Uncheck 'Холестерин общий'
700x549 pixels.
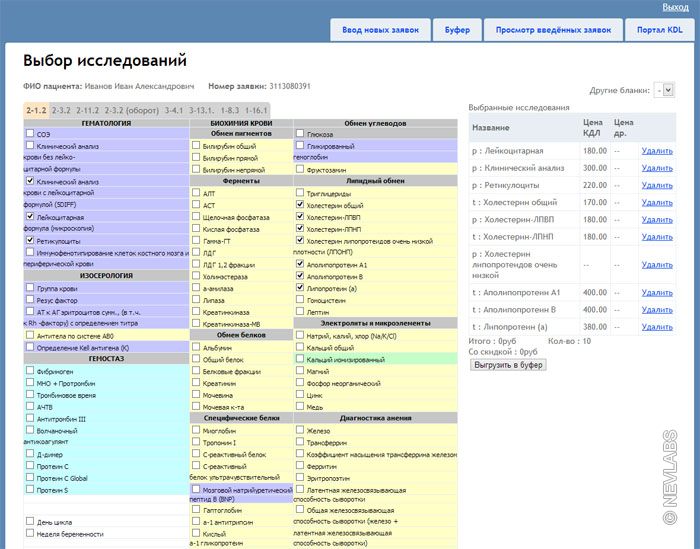[300, 205]
